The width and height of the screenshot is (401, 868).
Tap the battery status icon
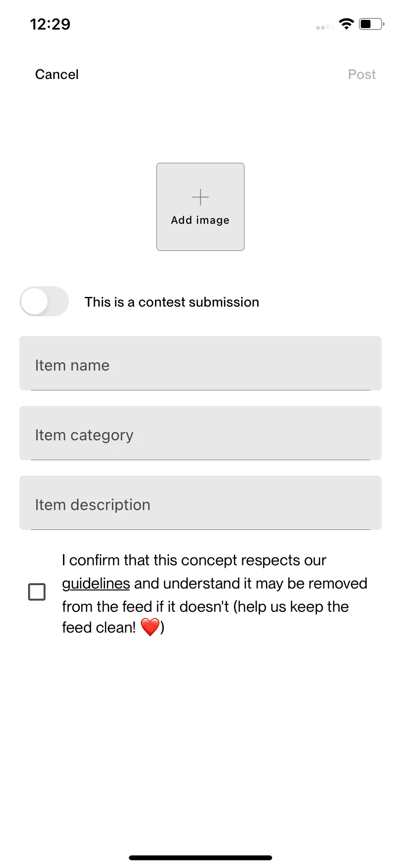(371, 24)
